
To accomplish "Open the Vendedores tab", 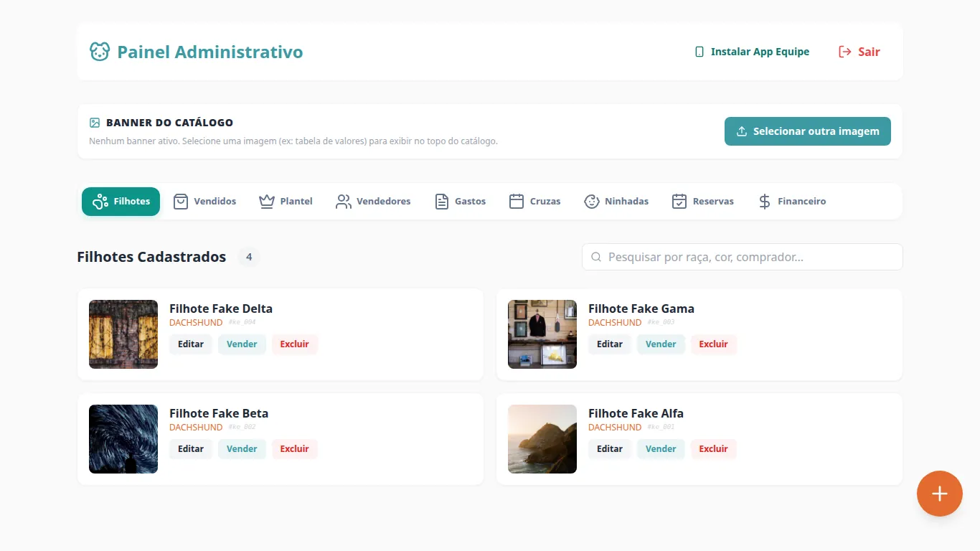I will [x=373, y=202].
